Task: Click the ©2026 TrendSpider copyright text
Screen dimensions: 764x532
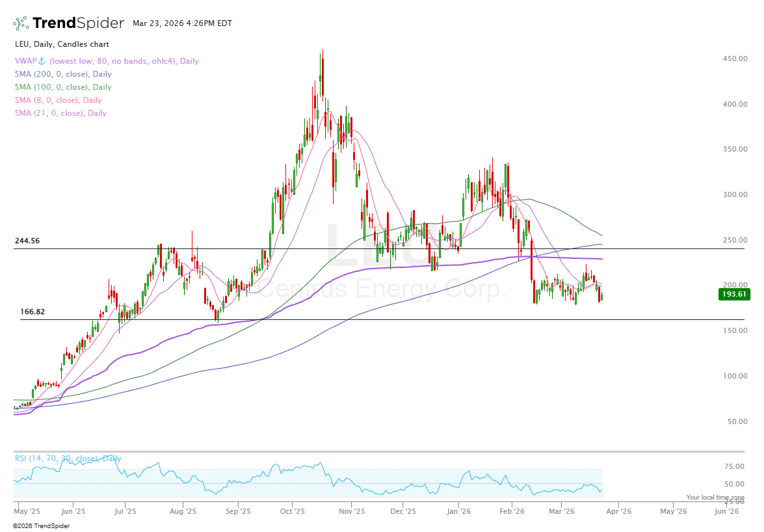Action: coord(42,526)
